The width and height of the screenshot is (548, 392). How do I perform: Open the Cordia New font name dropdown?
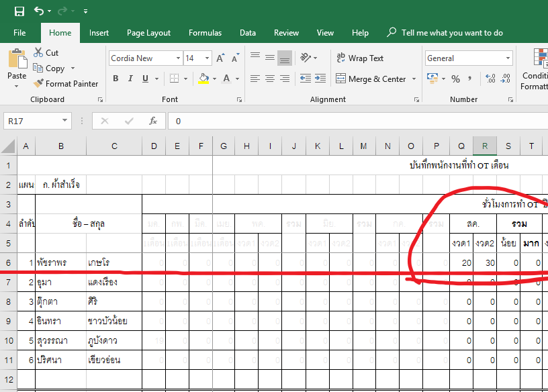click(x=178, y=58)
